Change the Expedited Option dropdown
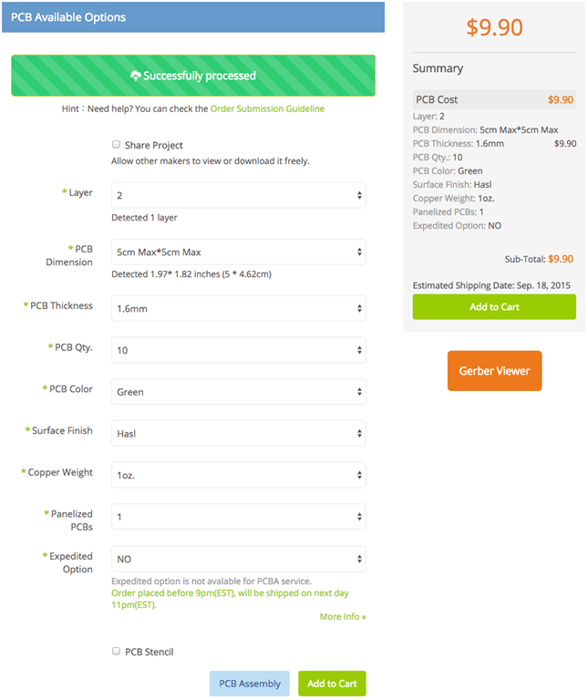The image size is (588, 700). 238,559
